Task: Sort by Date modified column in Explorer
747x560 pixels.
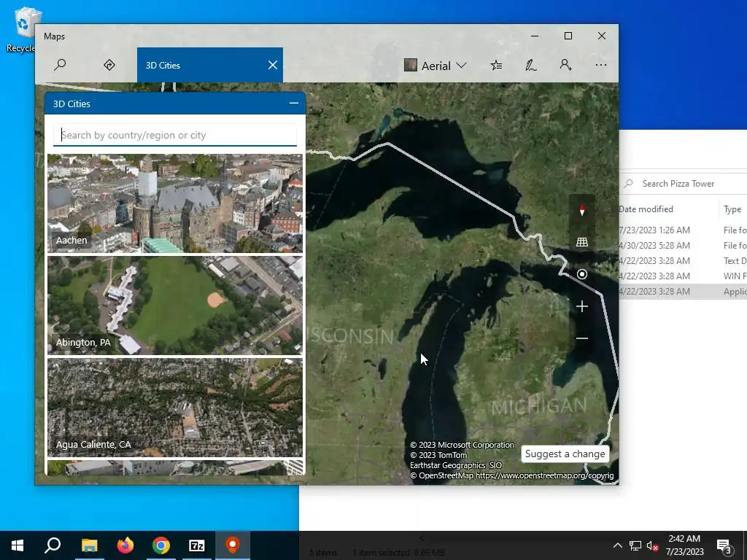Action: [x=646, y=209]
